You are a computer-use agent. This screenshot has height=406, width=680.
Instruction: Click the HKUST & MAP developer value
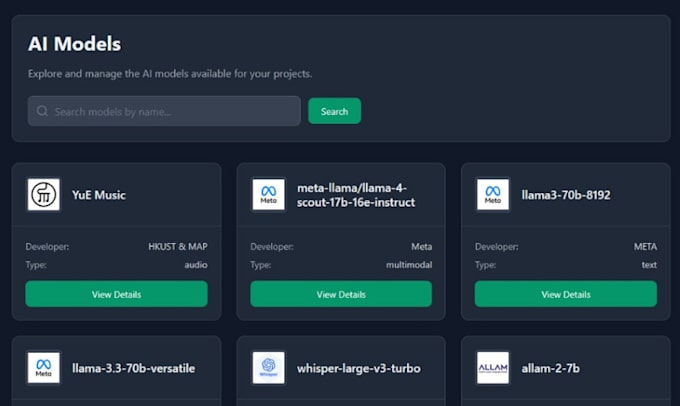[x=178, y=246]
